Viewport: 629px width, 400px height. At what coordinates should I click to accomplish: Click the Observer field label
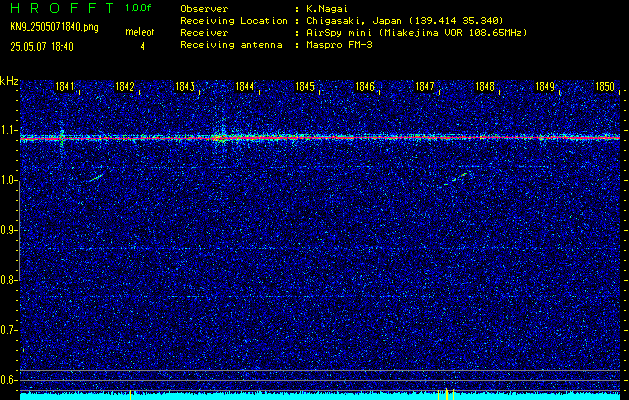pos(204,8)
